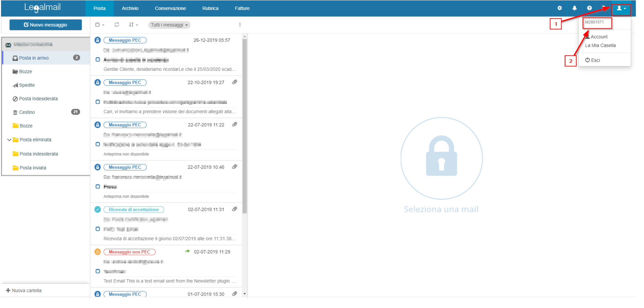This screenshot has height=308, width=644.
Task: Open settings via the gear icon
Action: [x=560, y=8]
